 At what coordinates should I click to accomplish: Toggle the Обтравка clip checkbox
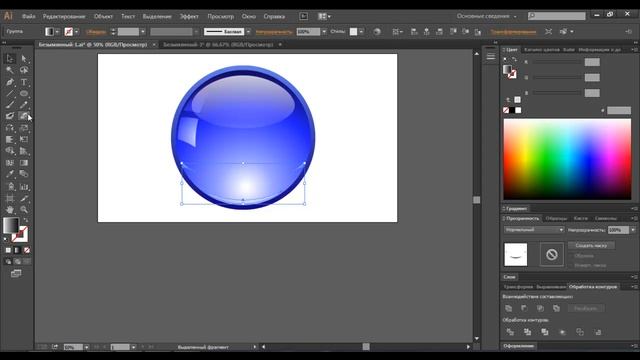pos(571,256)
